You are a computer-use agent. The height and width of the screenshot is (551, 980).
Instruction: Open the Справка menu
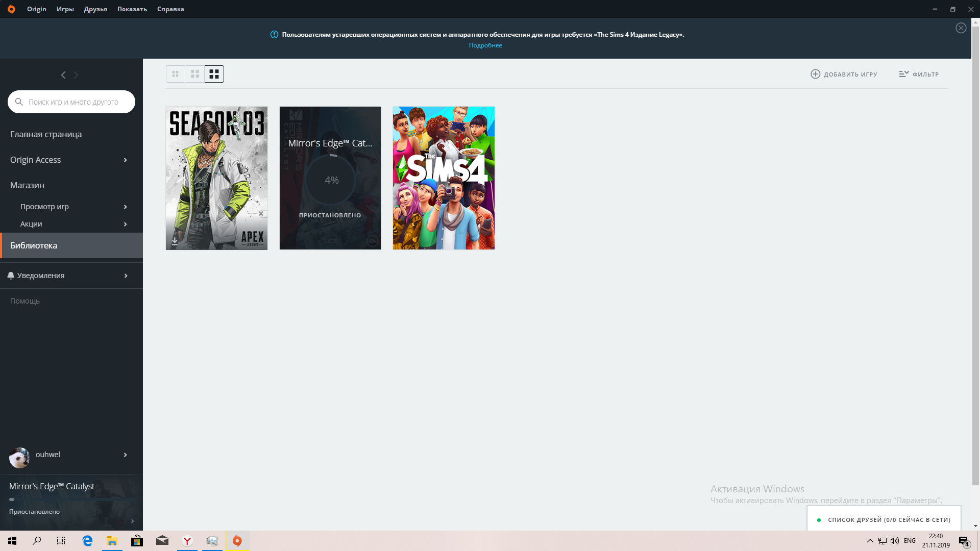170,9
